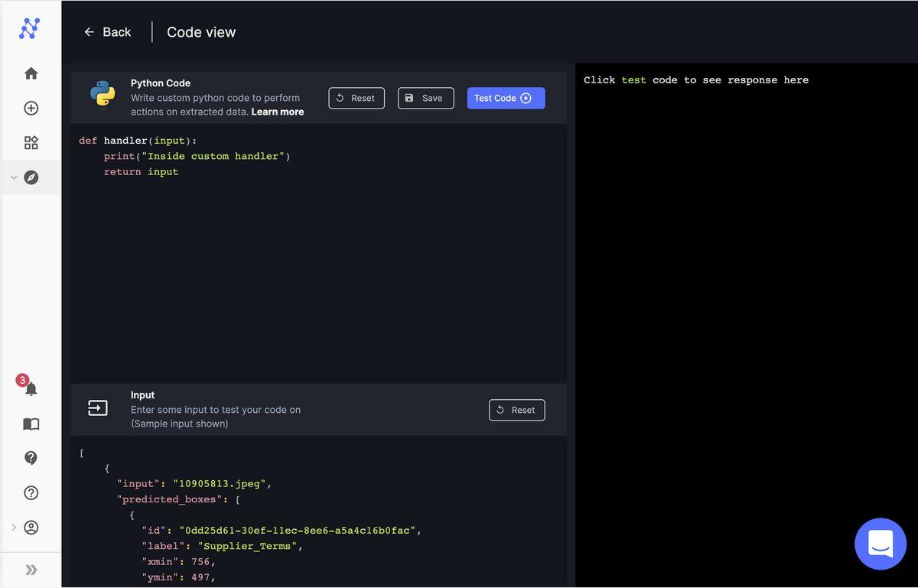Open the book documentation icon
This screenshot has width=918, height=588.
31,424
